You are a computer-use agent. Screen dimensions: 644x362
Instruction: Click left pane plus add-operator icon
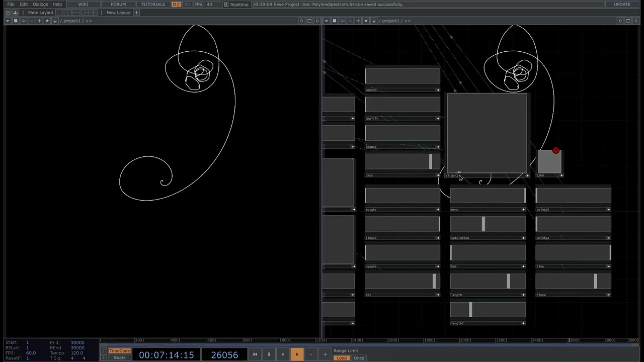39,21
